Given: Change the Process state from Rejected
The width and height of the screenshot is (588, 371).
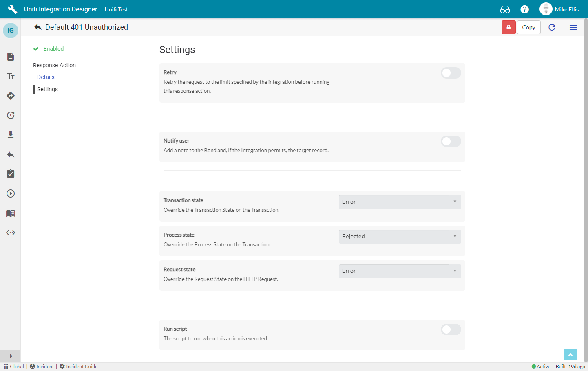Looking at the screenshot, I should click(x=400, y=236).
